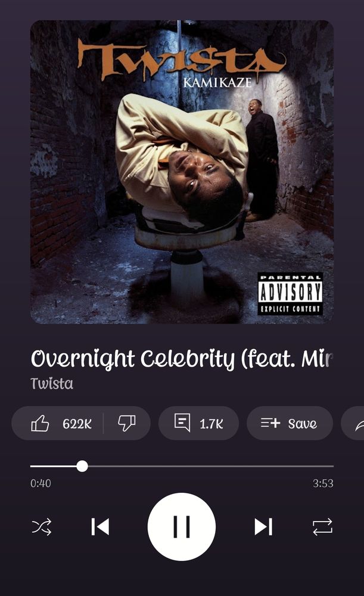Toggle repeat mode

click(322, 527)
